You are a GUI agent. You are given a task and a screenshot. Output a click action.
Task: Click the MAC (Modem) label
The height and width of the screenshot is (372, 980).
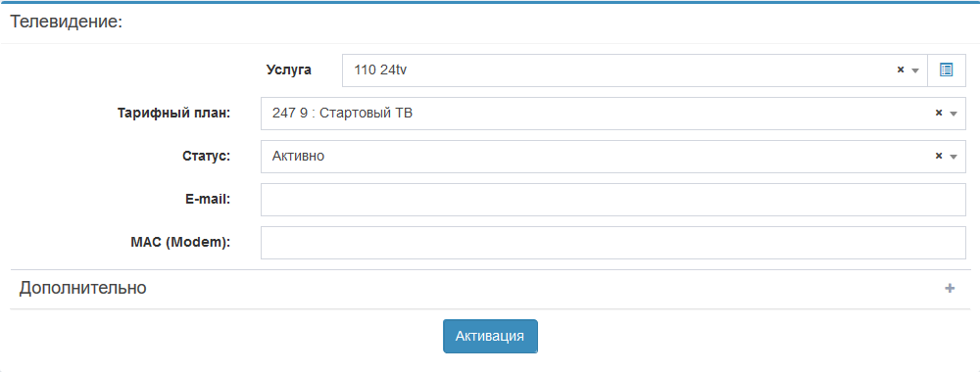click(x=180, y=243)
